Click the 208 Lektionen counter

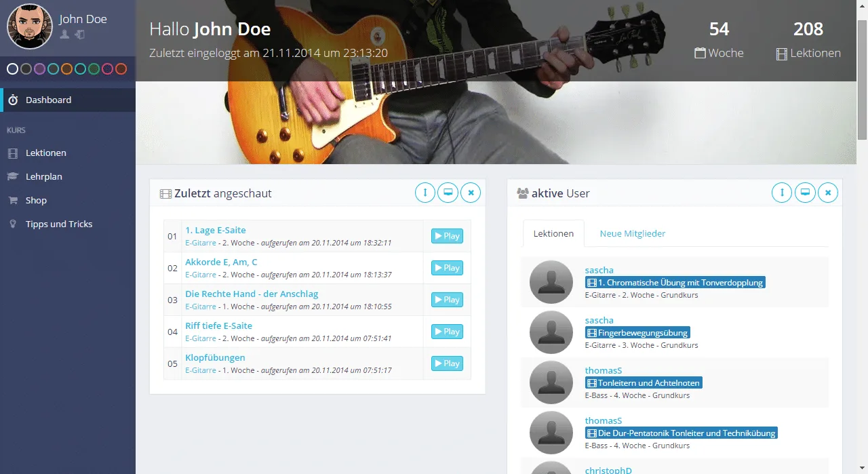tap(808, 40)
